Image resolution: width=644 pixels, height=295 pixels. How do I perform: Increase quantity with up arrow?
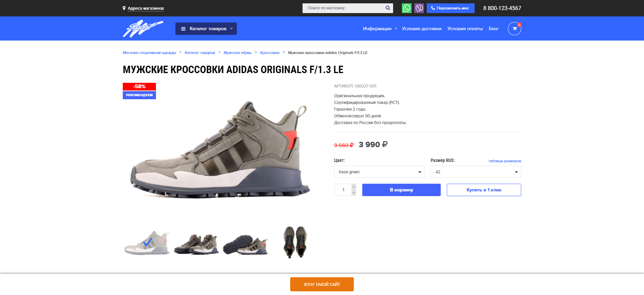(x=354, y=187)
